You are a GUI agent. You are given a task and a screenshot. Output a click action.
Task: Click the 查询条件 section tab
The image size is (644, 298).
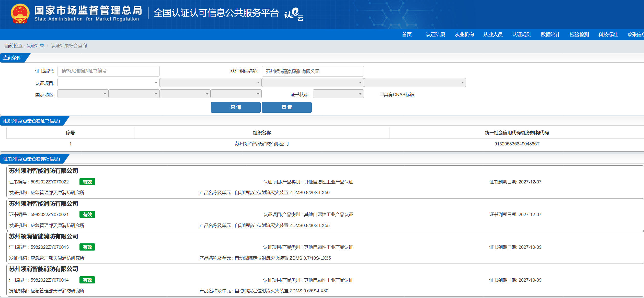12,58
